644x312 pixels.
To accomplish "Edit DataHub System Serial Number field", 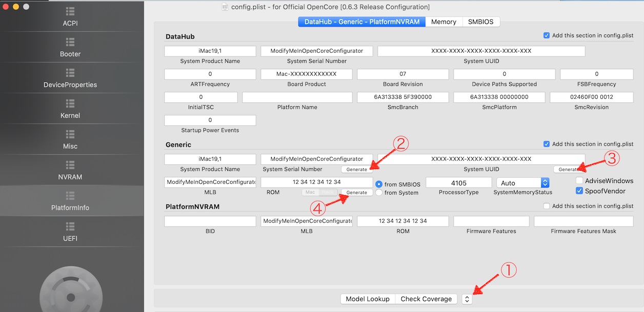I will click(317, 51).
